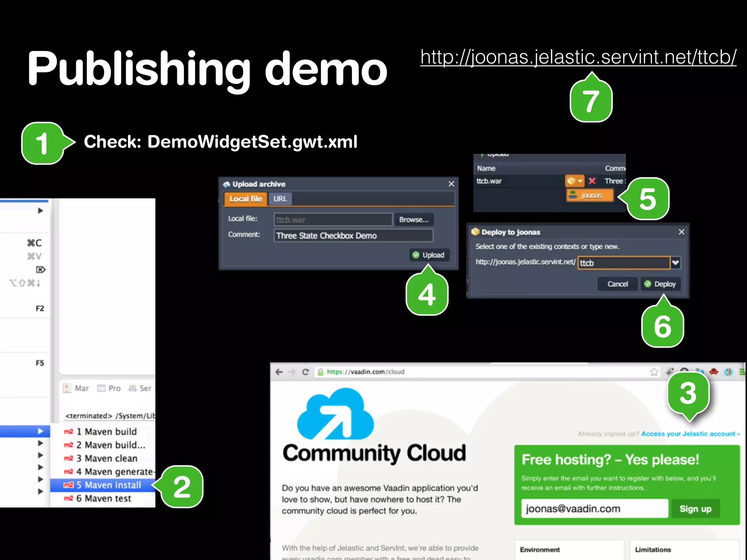747x560 pixels.
Task: Click the orange deploy package icon for ttcb.war
Action: tap(572, 181)
